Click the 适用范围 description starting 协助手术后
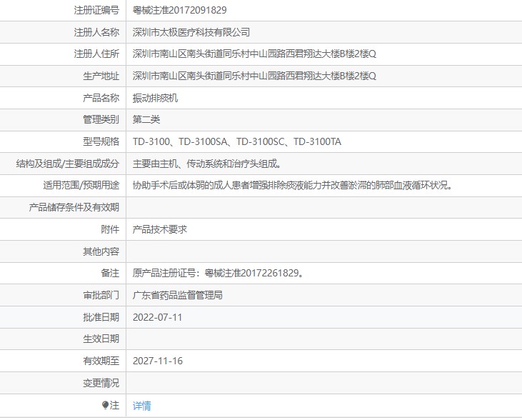The height and width of the screenshot is (420, 522). pos(293,185)
